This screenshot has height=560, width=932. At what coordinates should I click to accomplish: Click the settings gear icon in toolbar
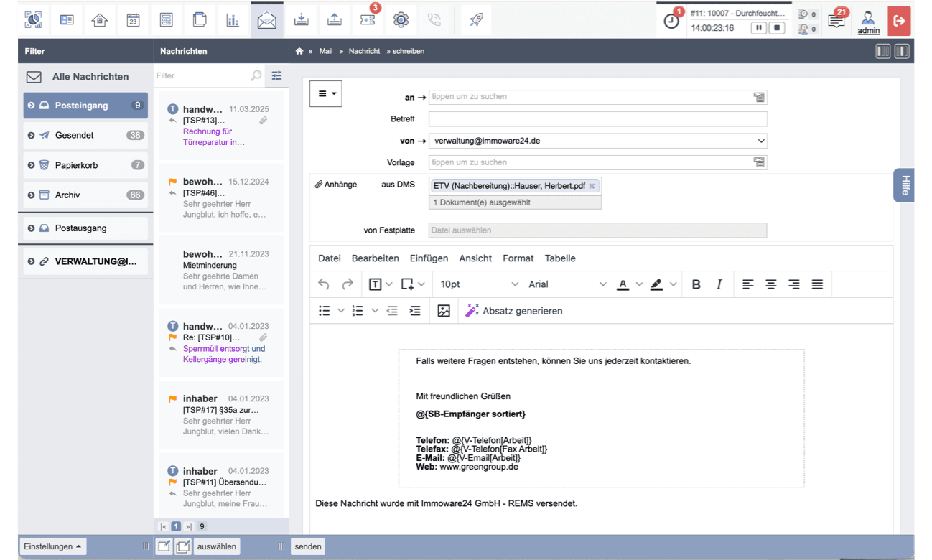coord(401,20)
